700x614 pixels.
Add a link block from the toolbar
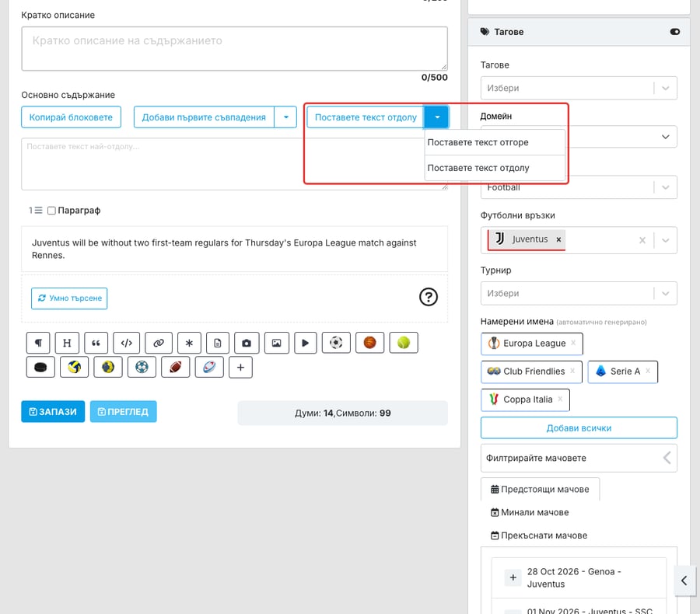click(x=159, y=343)
